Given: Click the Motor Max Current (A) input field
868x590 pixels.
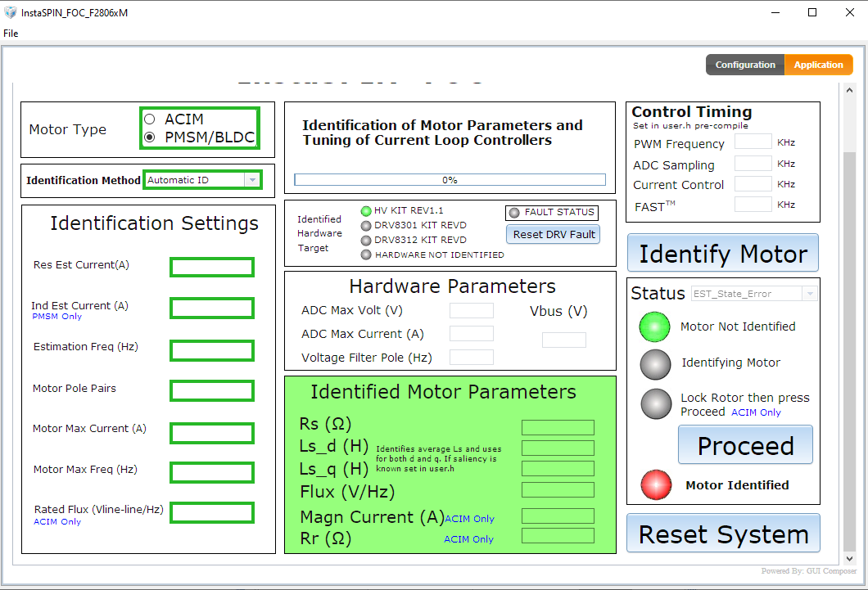Looking at the screenshot, I should coord(212,433).
